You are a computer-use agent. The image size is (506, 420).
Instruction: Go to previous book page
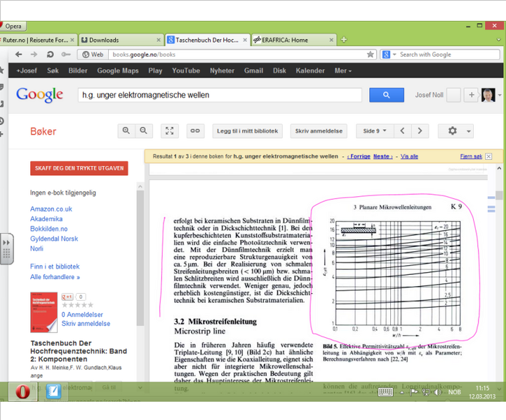(x=402, y=131)
